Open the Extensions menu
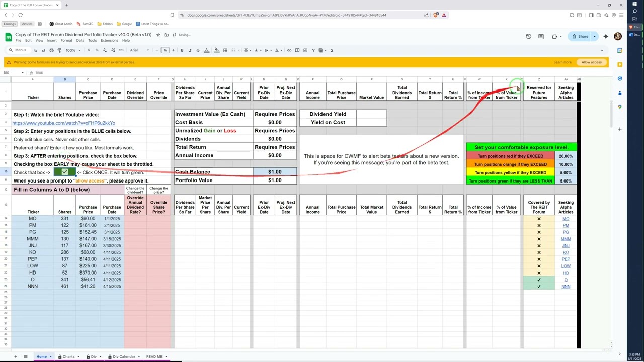This screenshot has width=644, height=362. click(109, 40)
